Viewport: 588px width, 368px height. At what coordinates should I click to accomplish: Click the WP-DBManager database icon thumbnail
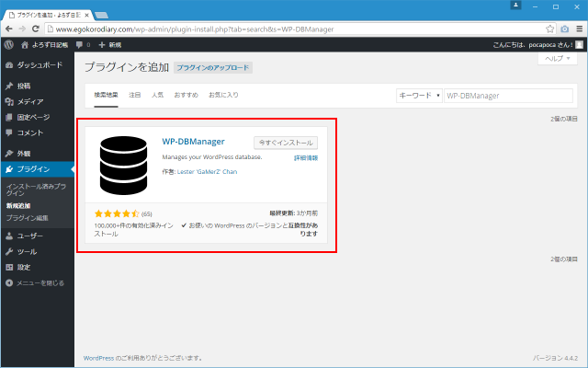123,166
